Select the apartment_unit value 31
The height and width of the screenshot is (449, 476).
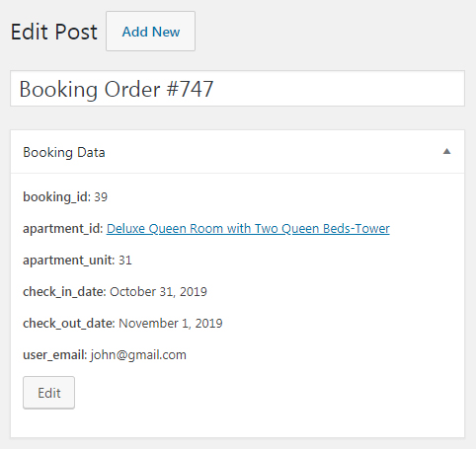point(125,261)
